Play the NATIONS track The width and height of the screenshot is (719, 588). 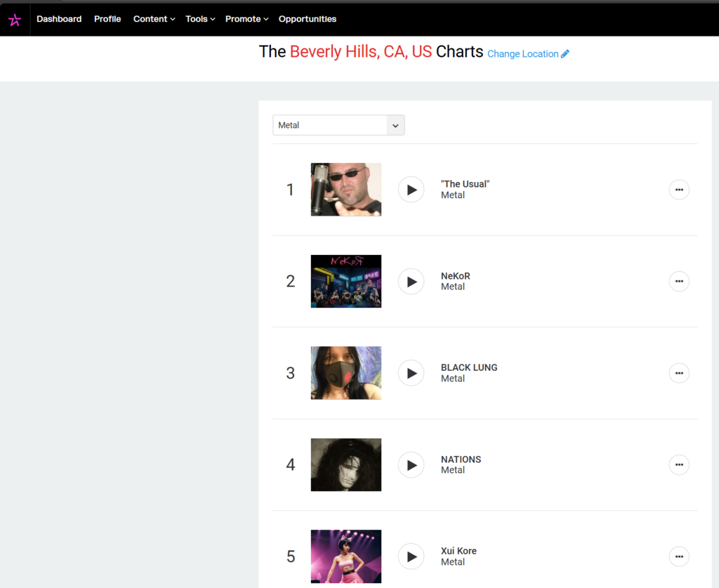[x=411, y=465]
